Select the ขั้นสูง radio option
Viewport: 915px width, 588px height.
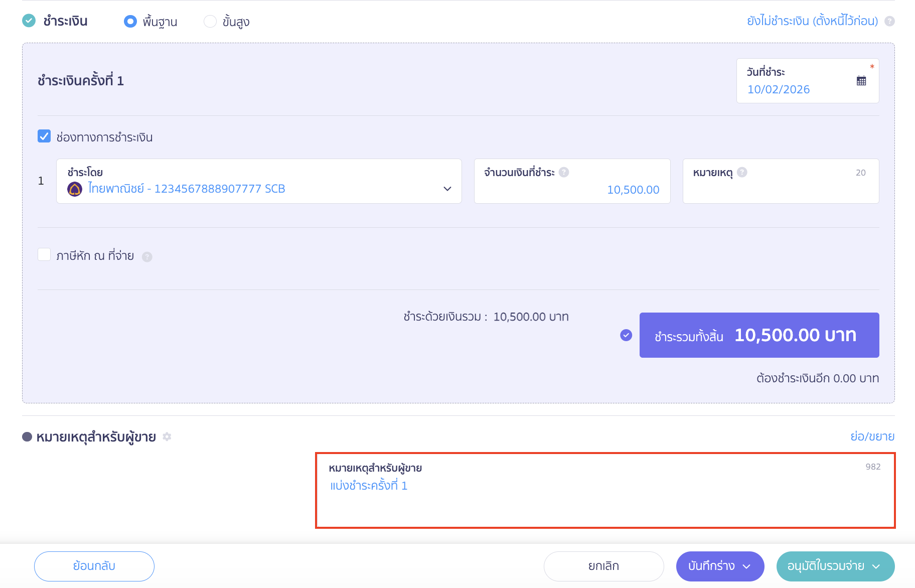[210, 21]
